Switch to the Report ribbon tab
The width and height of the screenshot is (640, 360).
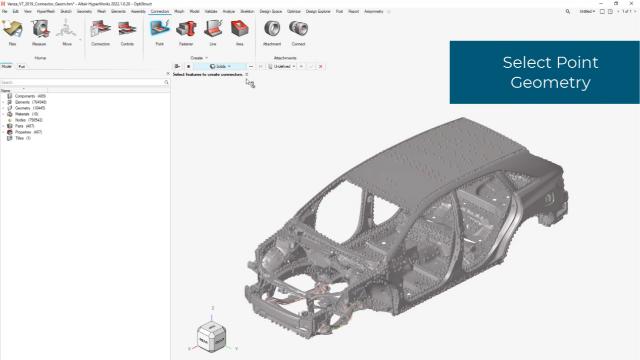point(353,11)
